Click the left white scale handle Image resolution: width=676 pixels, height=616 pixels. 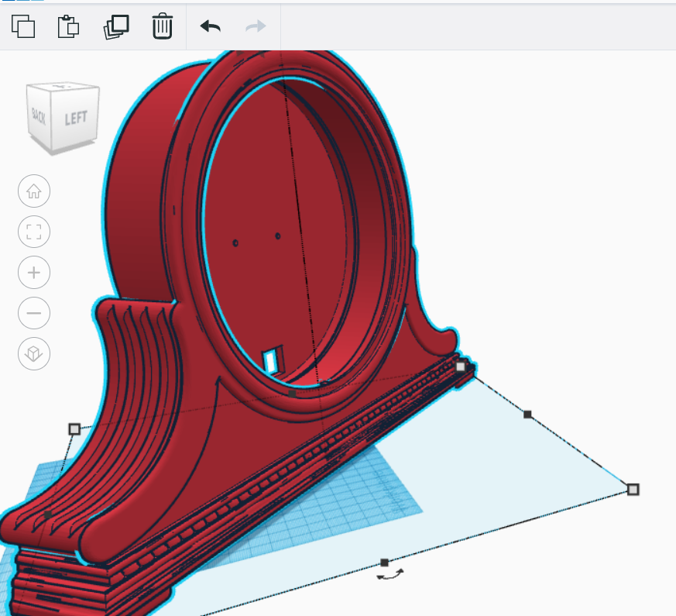click(x=74, y=427)
